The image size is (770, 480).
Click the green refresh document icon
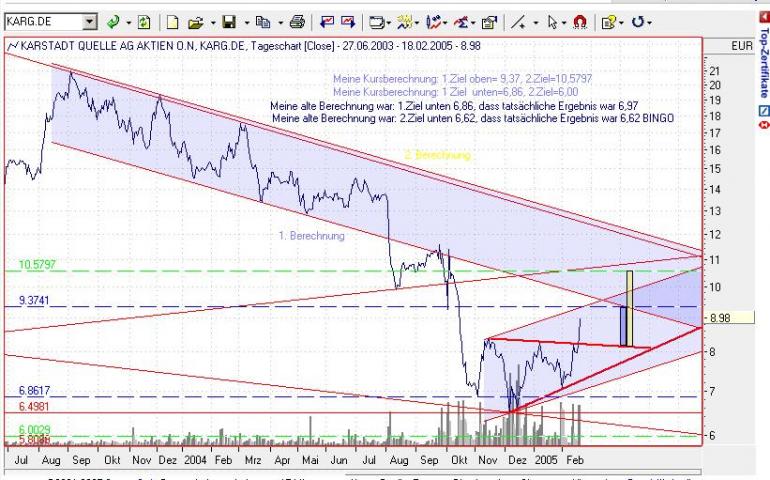click(x=143, y=22)
